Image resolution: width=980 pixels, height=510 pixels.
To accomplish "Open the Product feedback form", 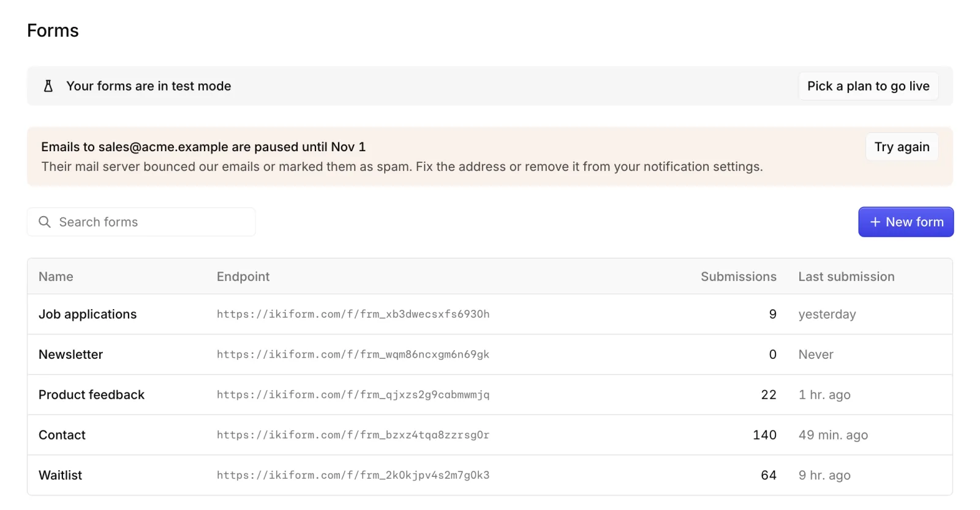I will pos(91,395).
